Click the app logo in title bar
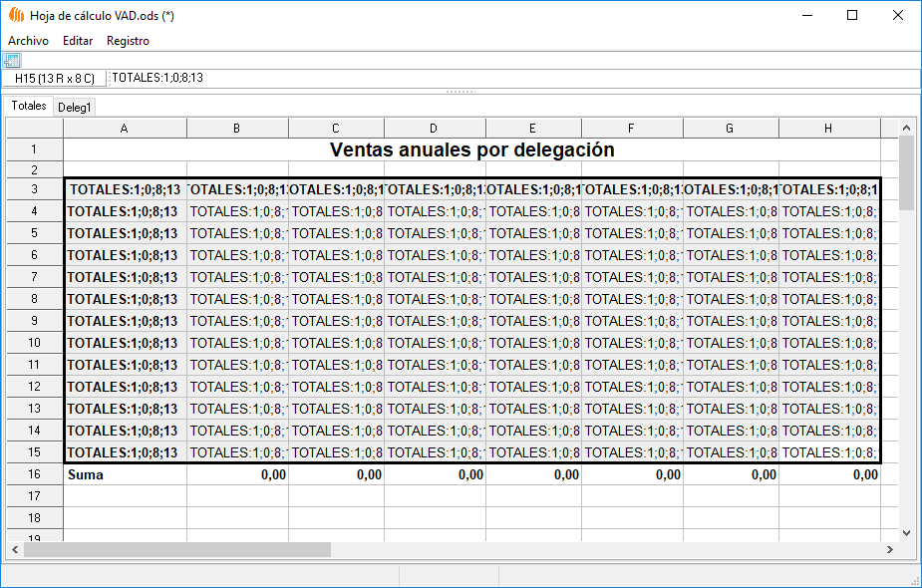The image size is (922, 588). click(x=16, y=16)
